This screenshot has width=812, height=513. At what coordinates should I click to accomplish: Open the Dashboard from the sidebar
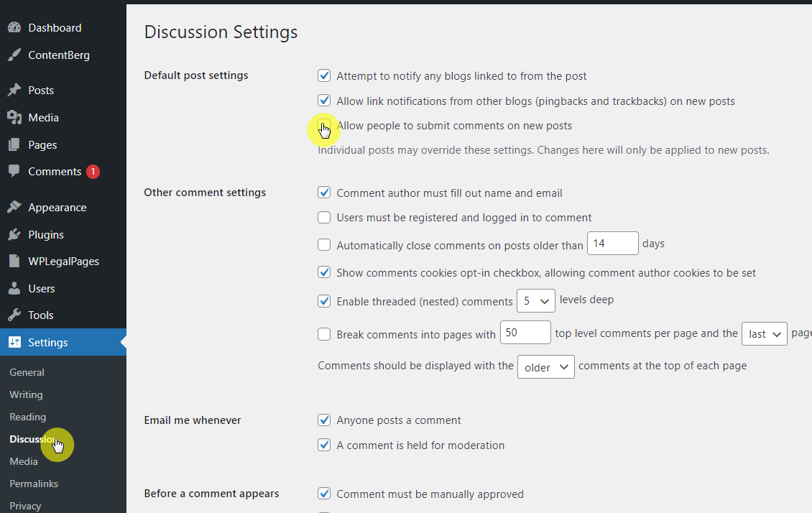(16, 27)
